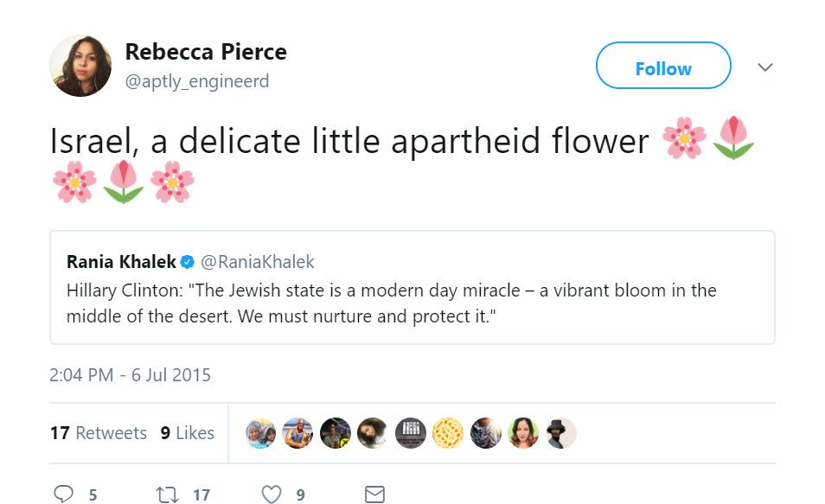Click the reply speech bubble icon
The image size is (825, 504).
(x=64, y=494)
